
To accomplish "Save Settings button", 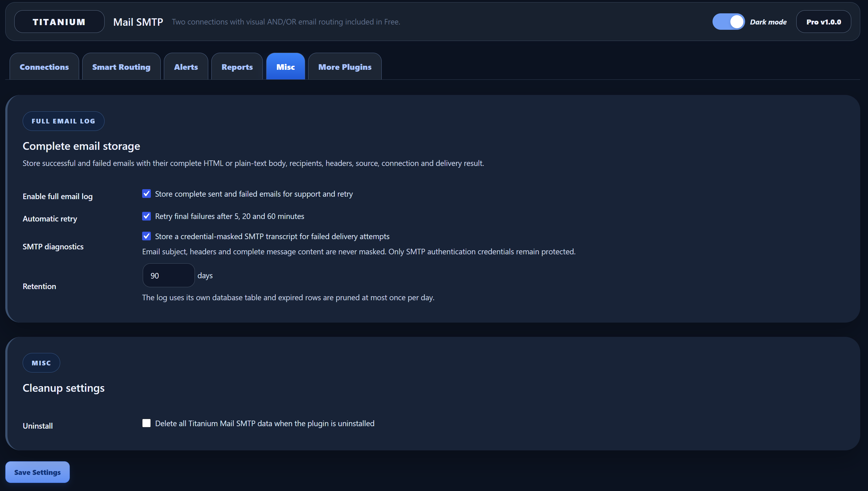I will (x=38, y=472).
